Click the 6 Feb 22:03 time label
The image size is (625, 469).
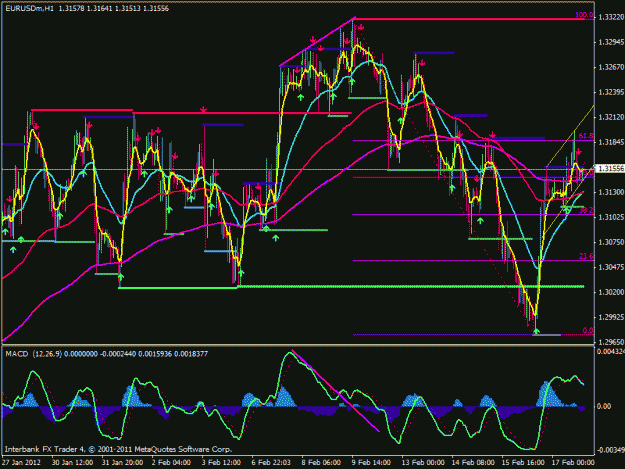click(271, 463)
